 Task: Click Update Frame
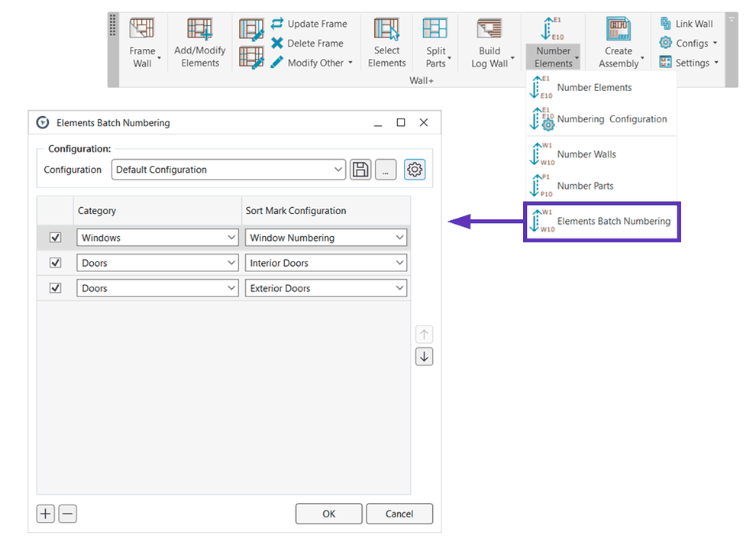(x=309, y=24)
